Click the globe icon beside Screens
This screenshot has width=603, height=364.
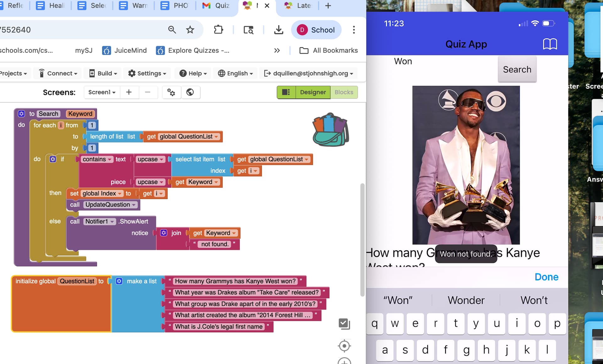pyautogui.click(x=190, y=92)
